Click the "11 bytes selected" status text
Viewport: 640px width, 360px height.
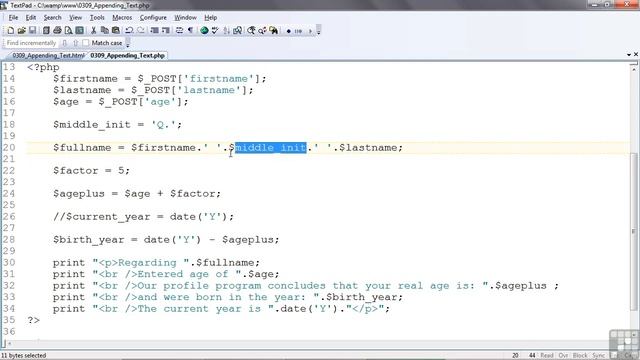coord(24,356)
